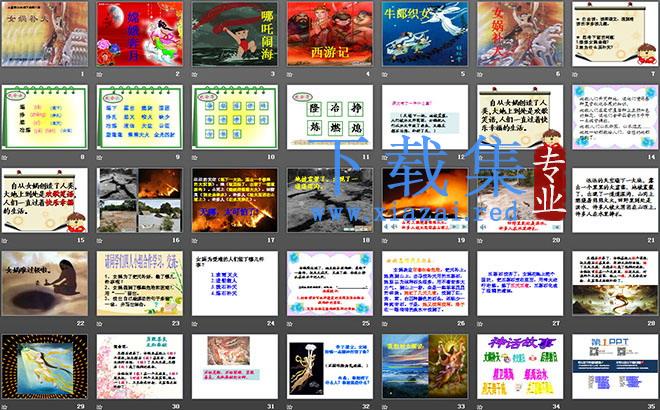Image resolution: width=660 pixels, height=410 pixels.
Task: Play animations using star under slide 24
Action: point(195,323)
